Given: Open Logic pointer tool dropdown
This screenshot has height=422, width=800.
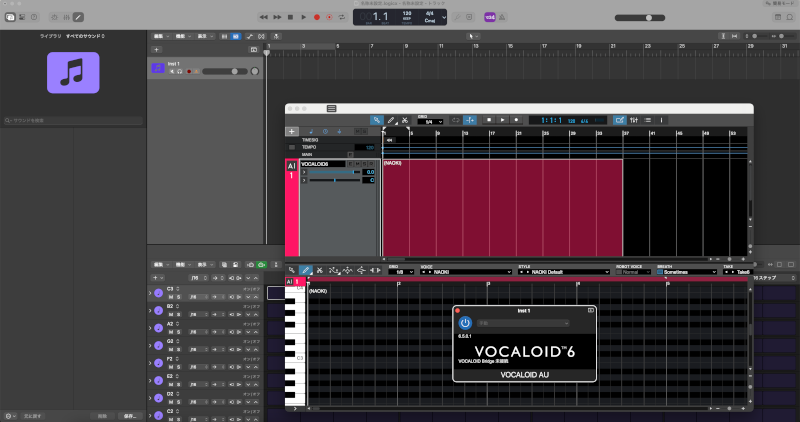Looking at the screenshot, I should 473,36.
